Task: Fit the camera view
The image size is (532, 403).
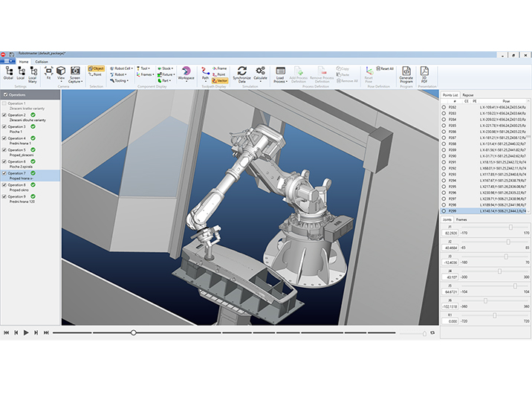Action: point(48,74)
